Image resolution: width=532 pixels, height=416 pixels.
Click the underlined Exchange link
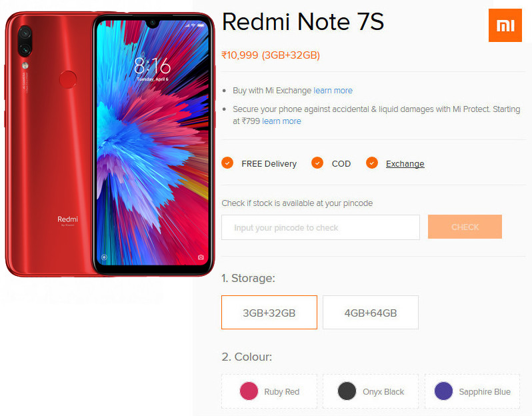[405, 164]
